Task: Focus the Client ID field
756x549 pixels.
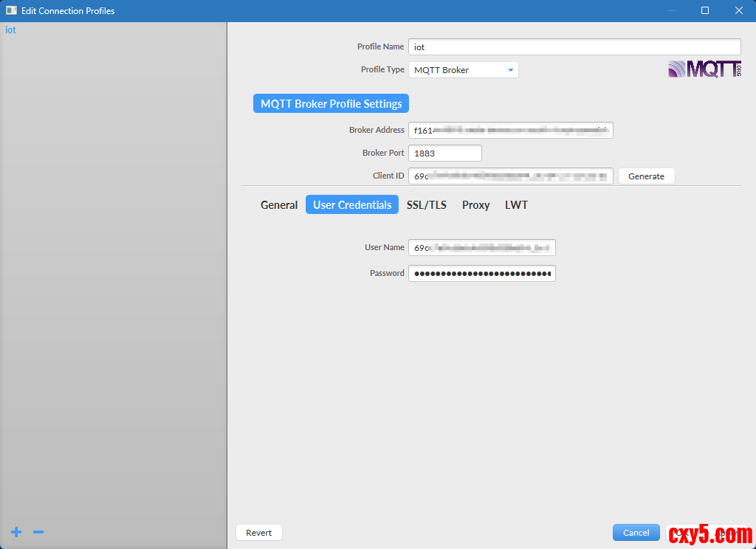Action: coord(511,176)
